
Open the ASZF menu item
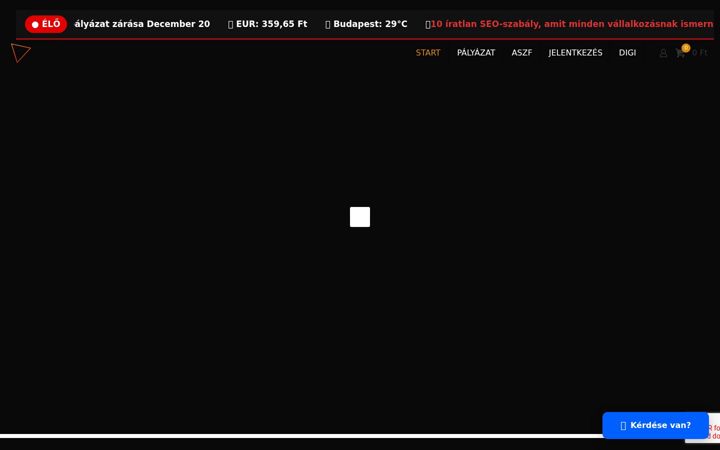tap(522, 53)
